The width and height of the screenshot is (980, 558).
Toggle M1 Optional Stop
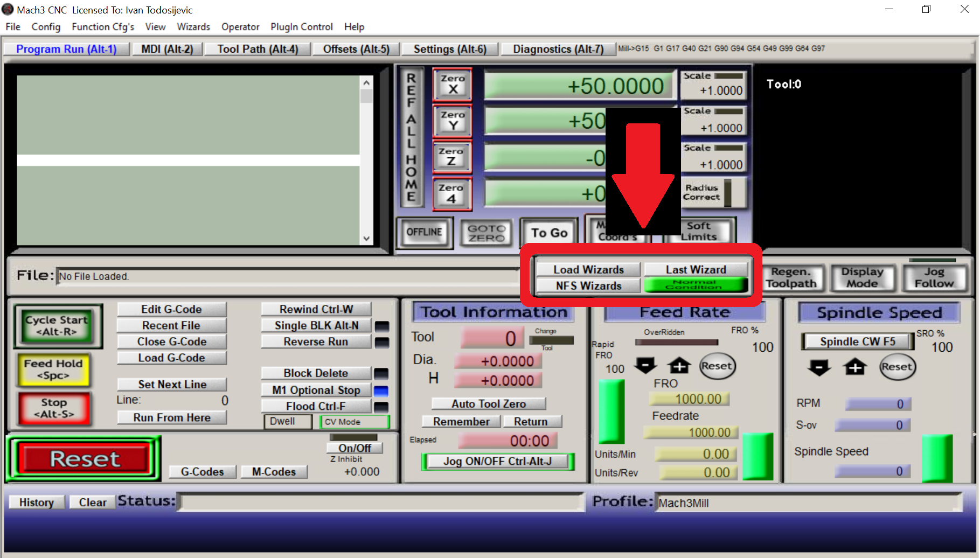[316, 390]
